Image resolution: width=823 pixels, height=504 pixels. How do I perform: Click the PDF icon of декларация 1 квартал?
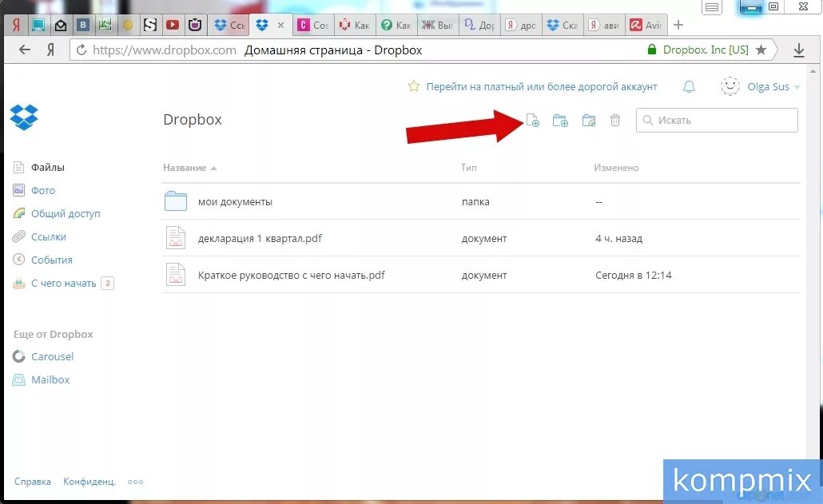[x=175, y=237]
